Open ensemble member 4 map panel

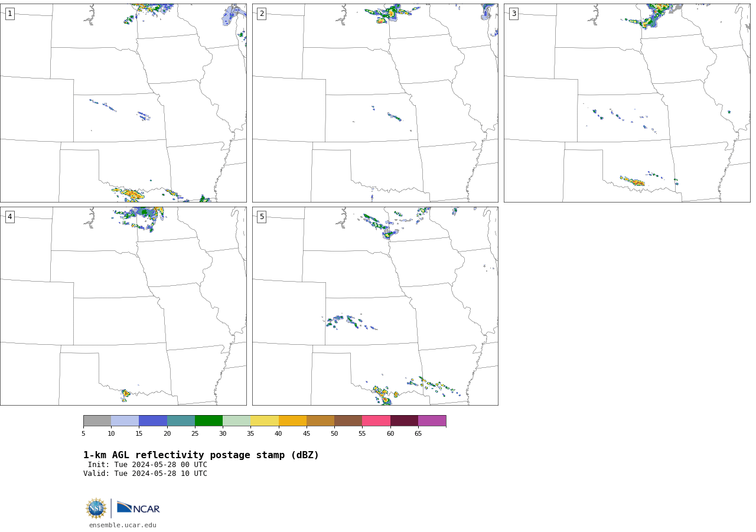tap(123, 306)
